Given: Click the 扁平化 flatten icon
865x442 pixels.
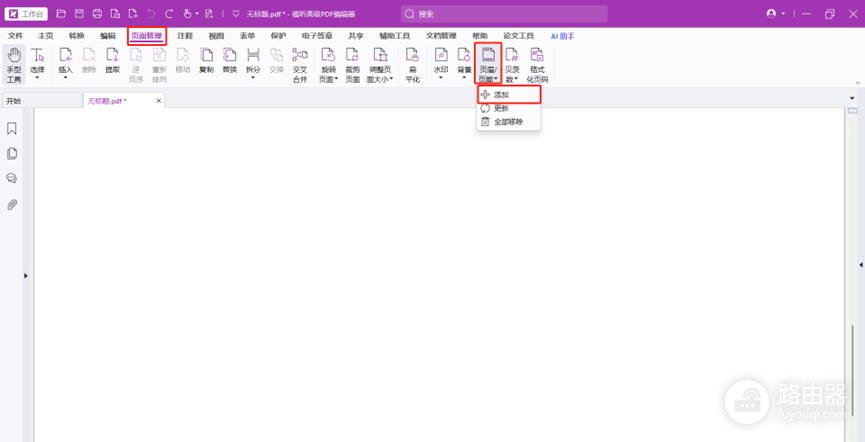Looking at the screenshot, I should (x=412, y=55).
